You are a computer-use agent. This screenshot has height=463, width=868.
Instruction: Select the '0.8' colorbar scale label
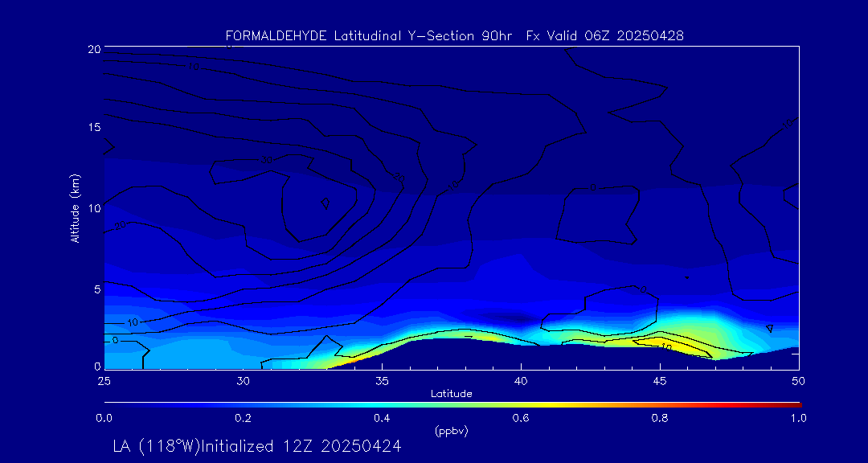click(660, 419)
